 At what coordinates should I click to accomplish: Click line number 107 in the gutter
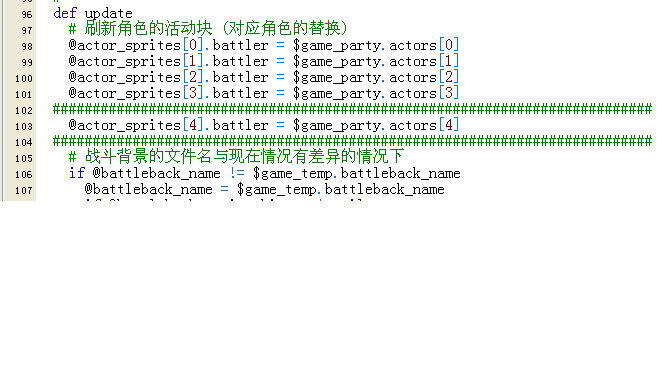click(24, 191)
